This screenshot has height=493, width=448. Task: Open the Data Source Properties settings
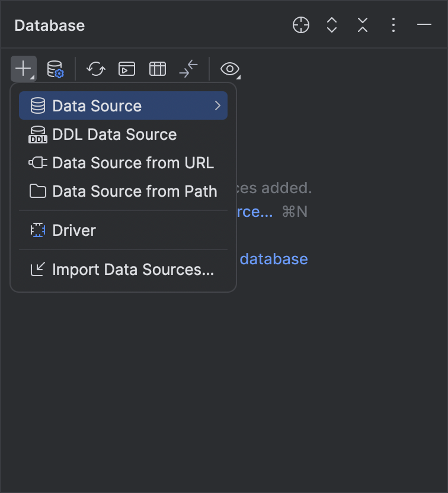54,69
